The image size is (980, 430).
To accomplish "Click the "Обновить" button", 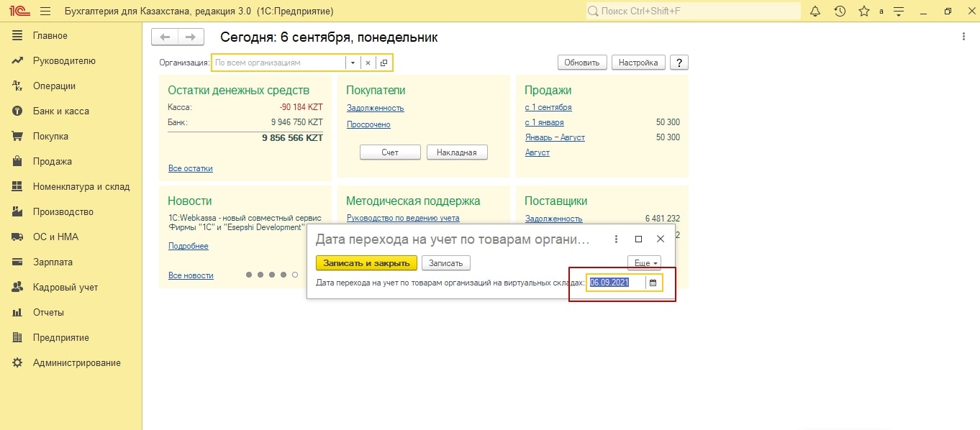I will point(582,63).
